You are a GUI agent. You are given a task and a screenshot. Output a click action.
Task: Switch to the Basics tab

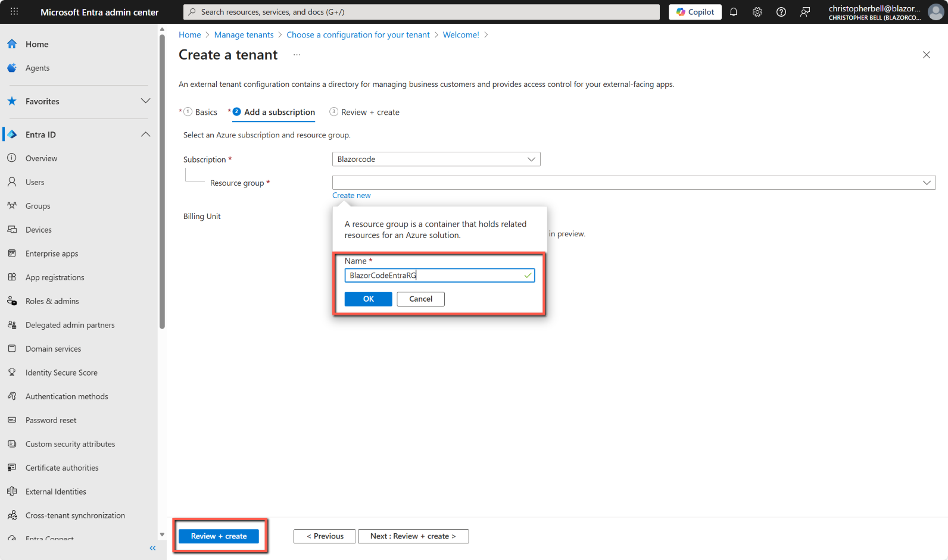point(206,112)
